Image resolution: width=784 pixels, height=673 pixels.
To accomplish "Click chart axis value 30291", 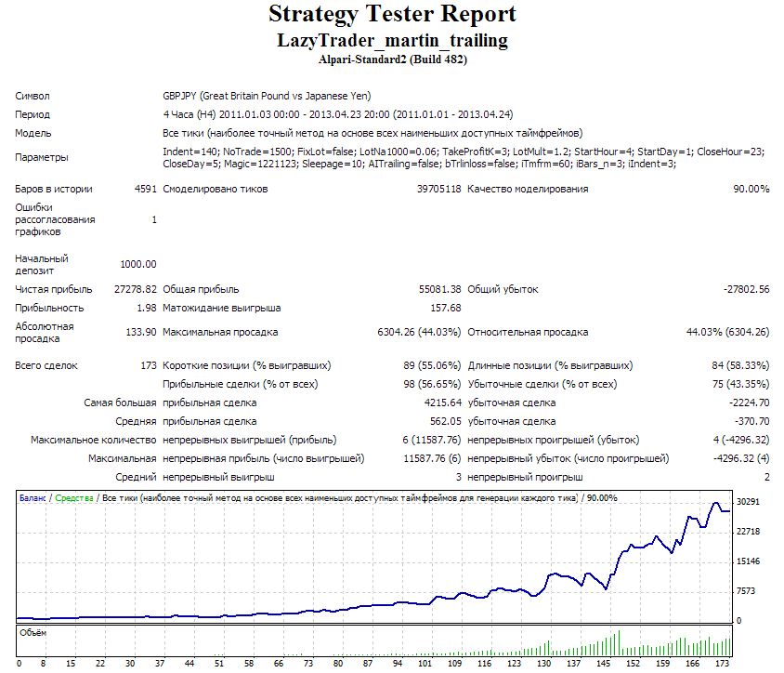I will tap(748, 502).
